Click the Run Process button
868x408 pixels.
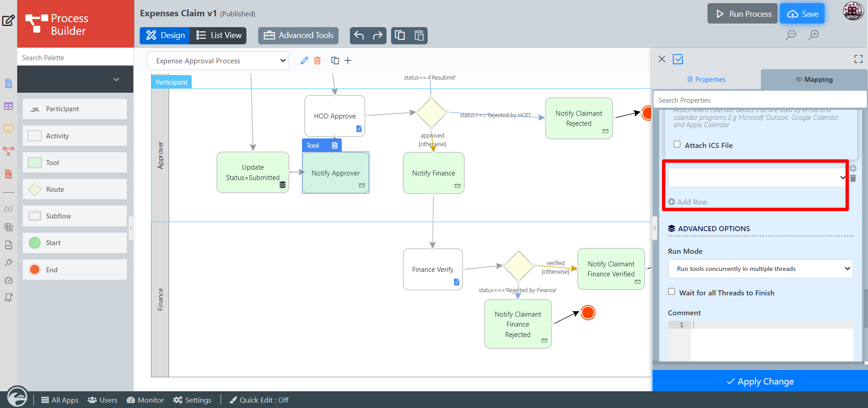coord(742,14)
